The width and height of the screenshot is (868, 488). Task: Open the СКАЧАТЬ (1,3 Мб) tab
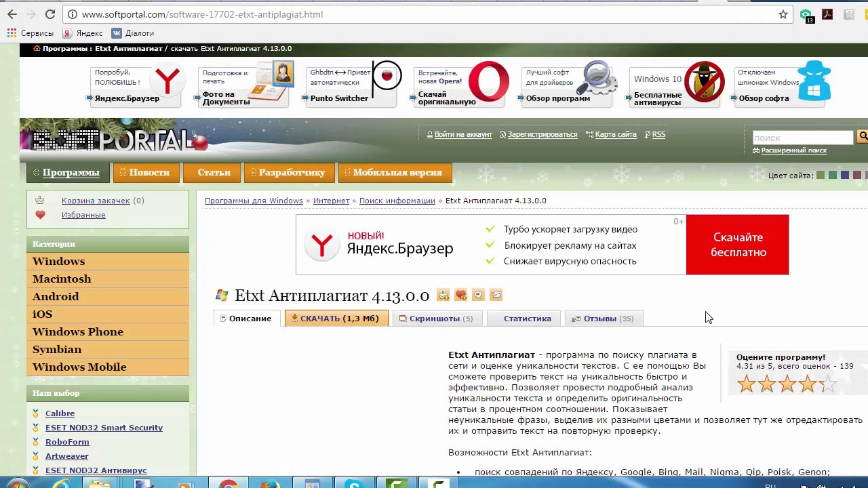(x=336, y=319)
